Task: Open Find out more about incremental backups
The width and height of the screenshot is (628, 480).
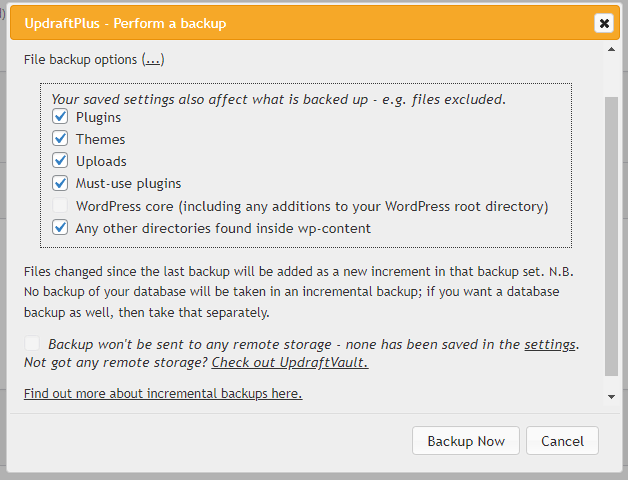Action: click(163, 394)
